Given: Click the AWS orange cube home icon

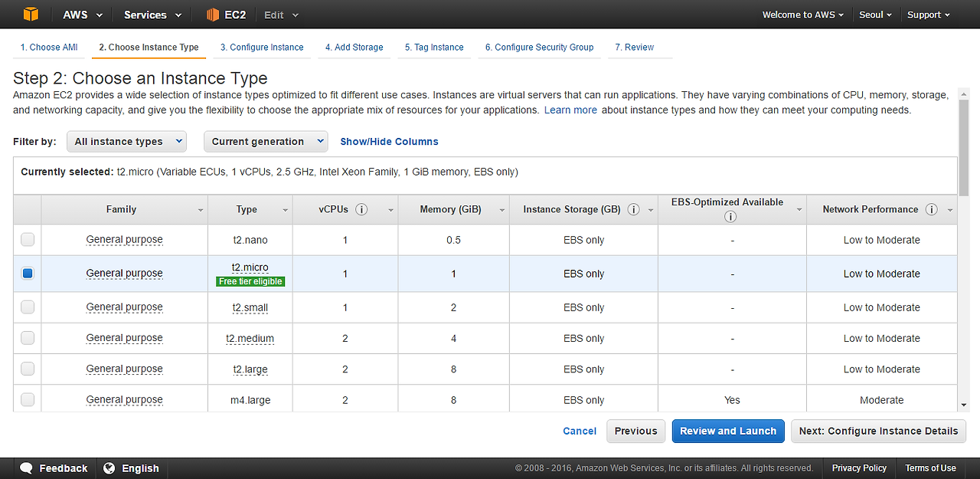Looking at the screenshot, I should click(31, 15).
